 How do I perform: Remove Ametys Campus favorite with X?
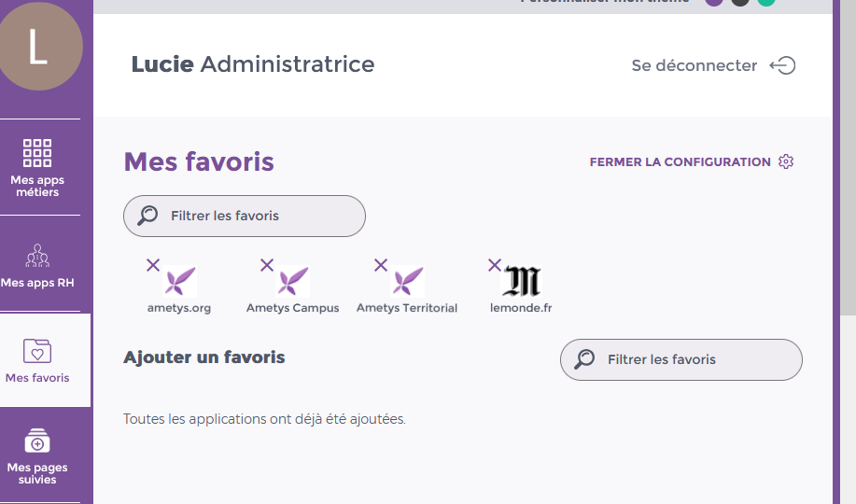(x=267, y=265)
